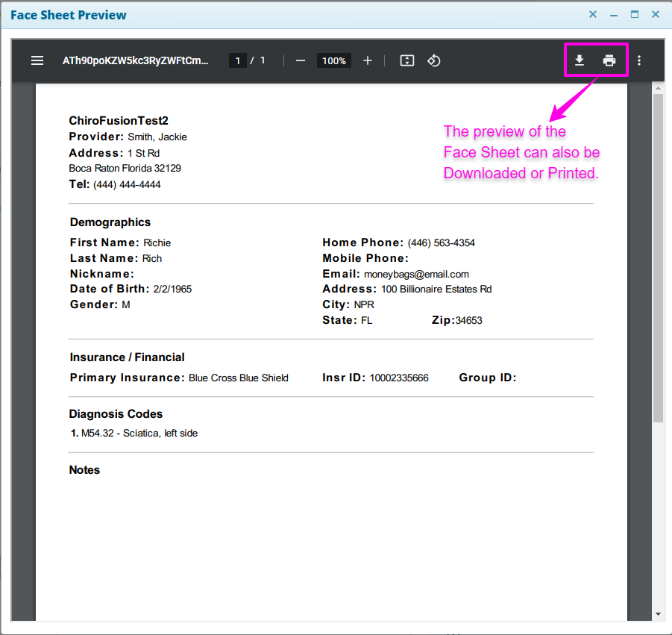
Task: Click the scrollbar up arrow
Action: click(658, 88)
